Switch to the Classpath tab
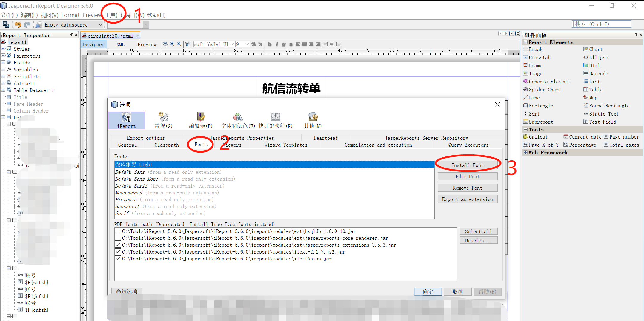 pos(167,145)
